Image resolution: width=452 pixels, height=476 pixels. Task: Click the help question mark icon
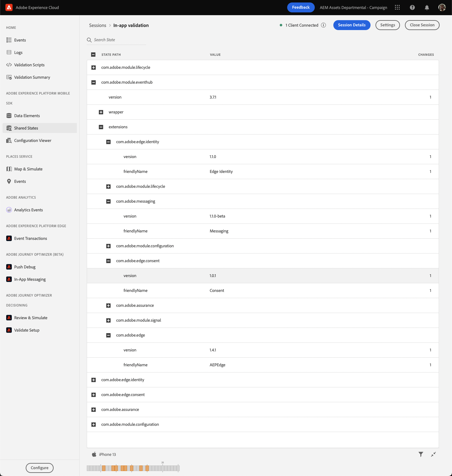point(412,7)
